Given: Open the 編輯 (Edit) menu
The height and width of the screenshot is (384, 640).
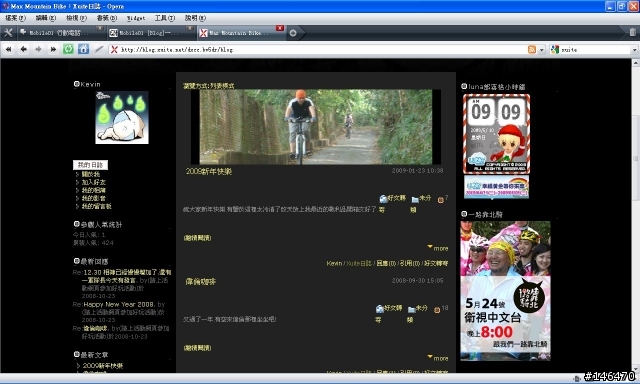Looking at the screenshot, I should 46,18.
